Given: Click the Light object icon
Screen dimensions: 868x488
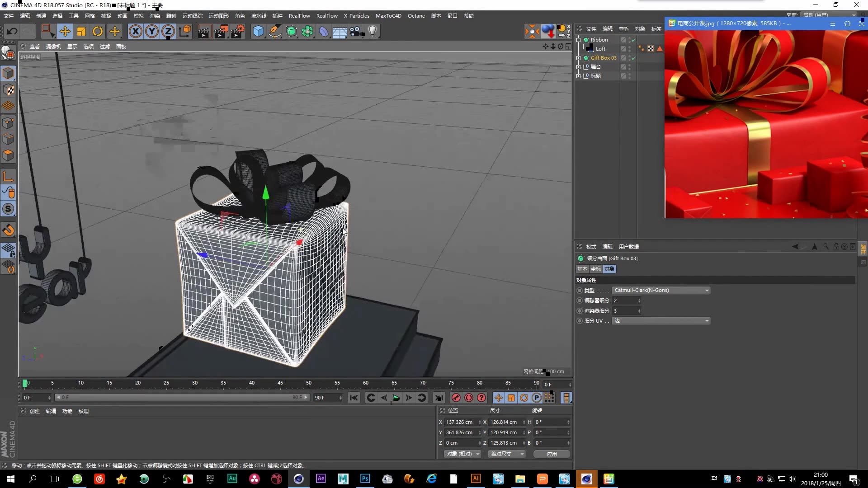Looking at the screenshot, I should pos(373,31).
